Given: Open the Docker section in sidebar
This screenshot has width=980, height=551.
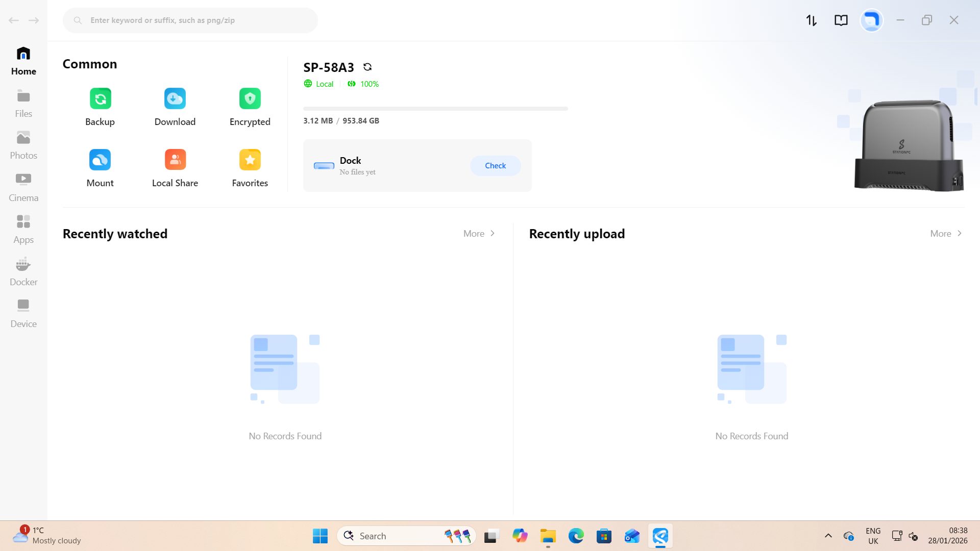Looking at the screenshot, I should [23, 270].
